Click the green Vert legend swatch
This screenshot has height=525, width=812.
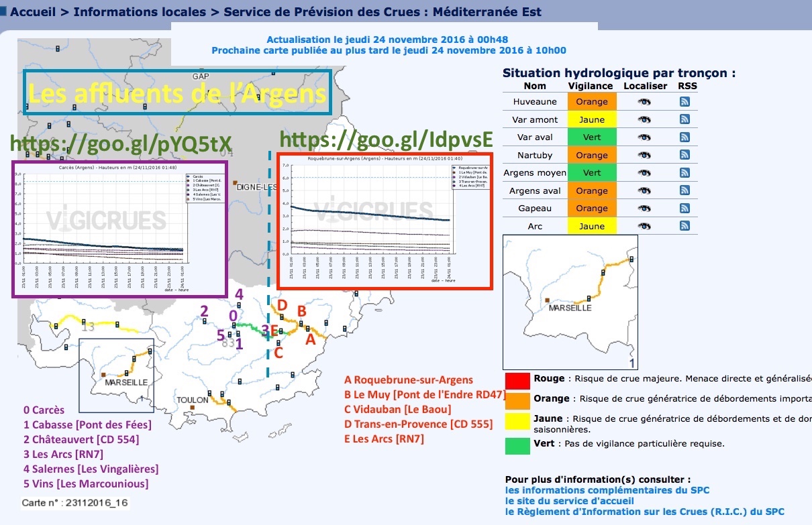pos(517,445)
